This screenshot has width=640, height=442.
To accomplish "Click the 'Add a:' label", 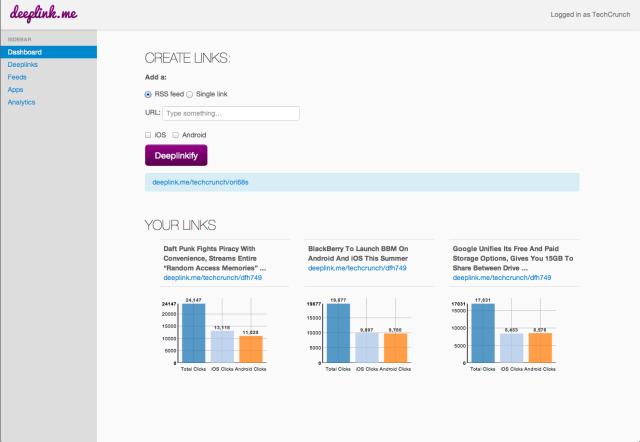I will pos(156,77).
